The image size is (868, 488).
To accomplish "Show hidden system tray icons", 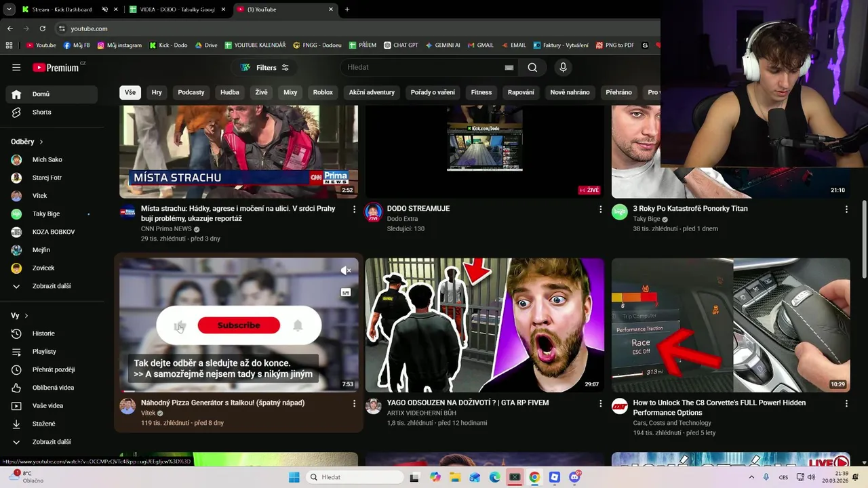I will (751, 477).
